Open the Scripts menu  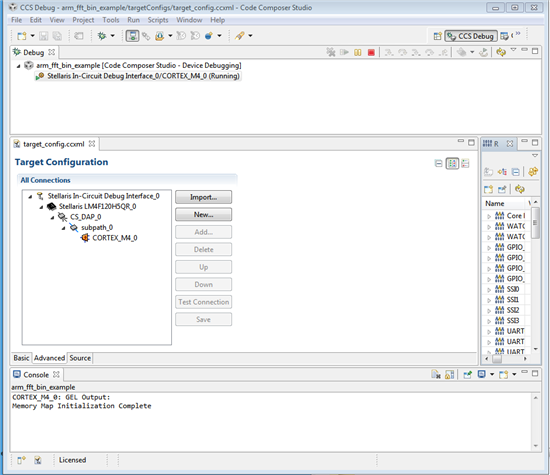click(x=158, y=20)
